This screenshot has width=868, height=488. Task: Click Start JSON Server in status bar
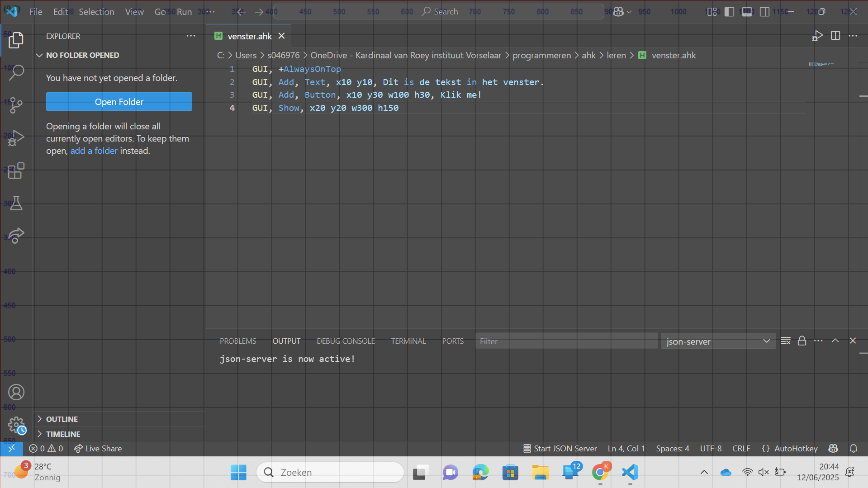pyautogui.click(x=560, y=448)
